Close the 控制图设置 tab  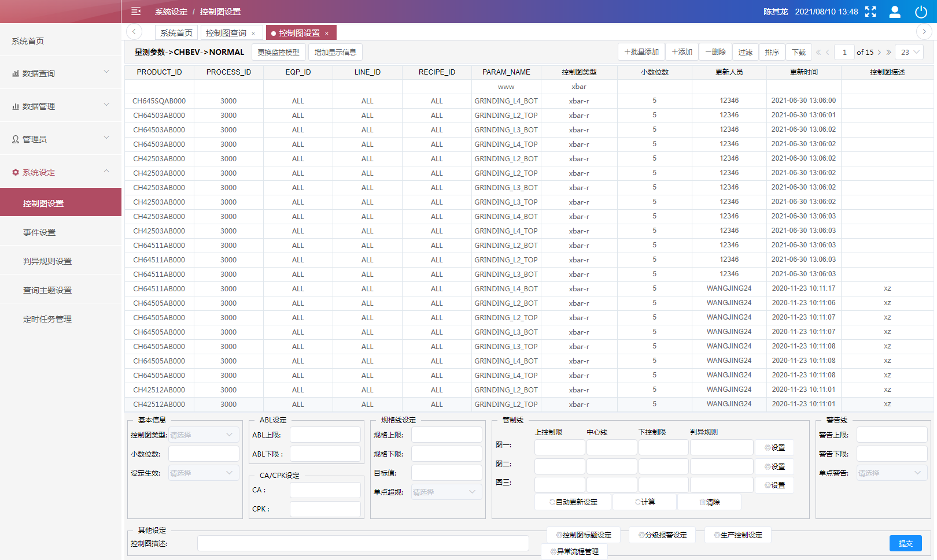[x=327, y=34]
